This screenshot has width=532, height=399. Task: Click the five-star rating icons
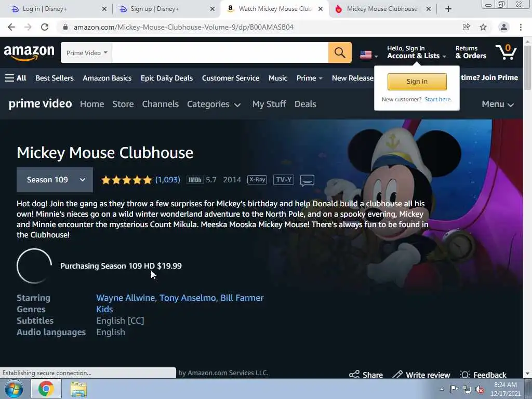point(127,180)
